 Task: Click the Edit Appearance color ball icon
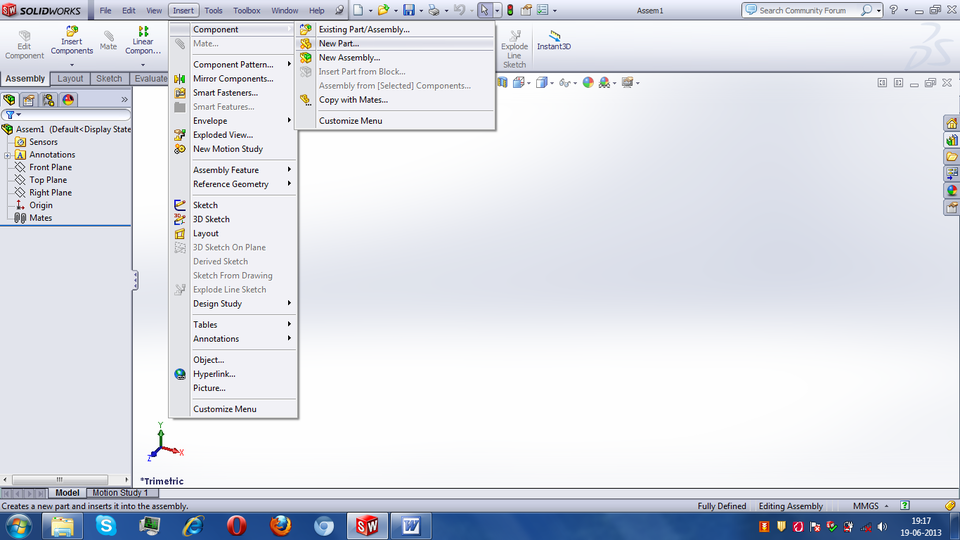[588, 83]
